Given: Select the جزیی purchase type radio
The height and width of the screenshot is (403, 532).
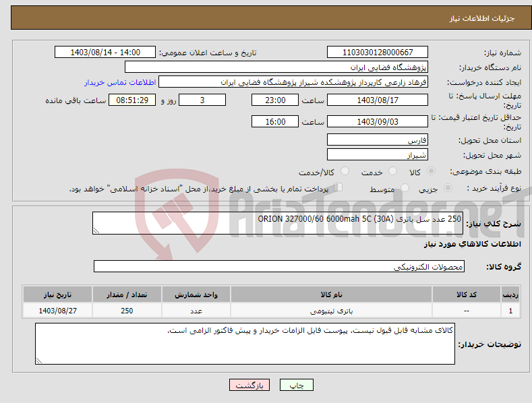Looking at the screenshot, I should [x=448, y=188].
